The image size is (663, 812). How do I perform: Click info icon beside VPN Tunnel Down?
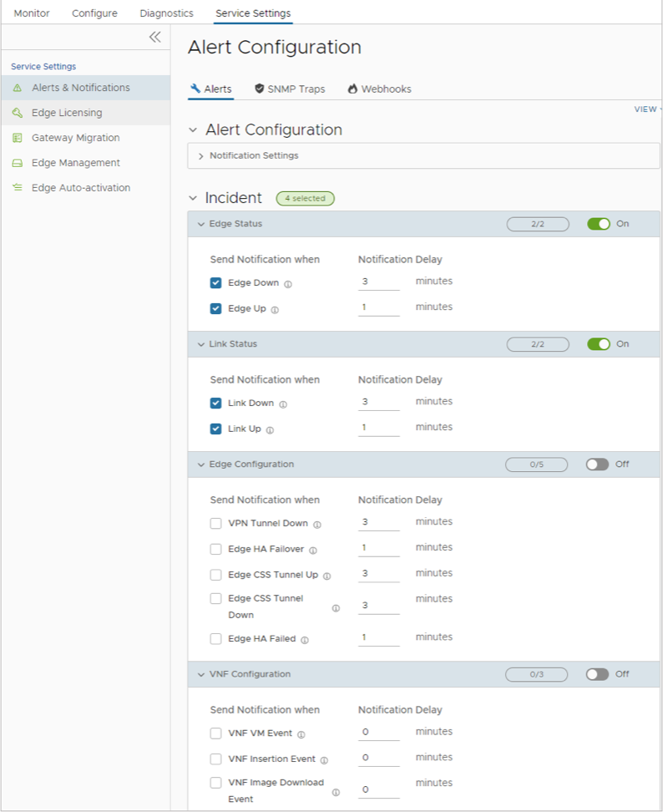(317, 525)
